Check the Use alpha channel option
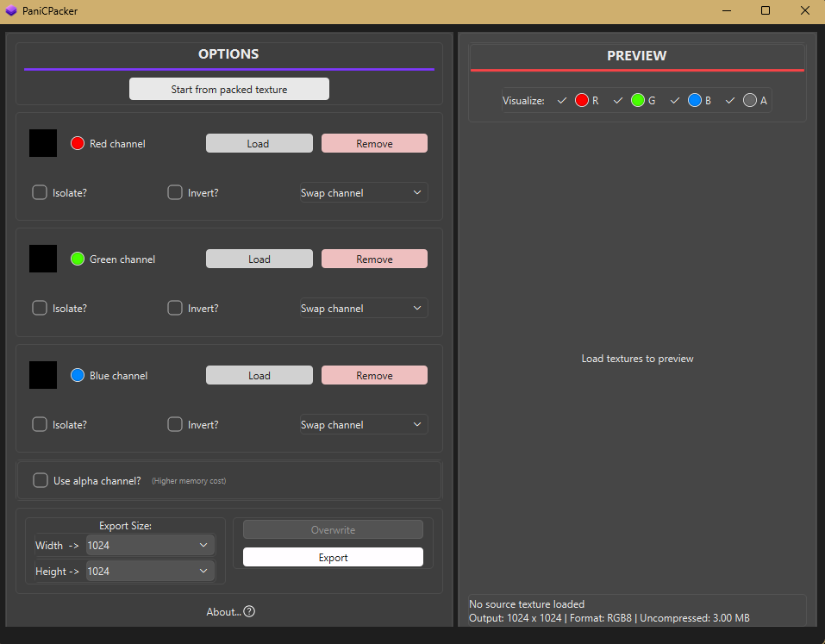The height and width of the screenshot is (644, 825). tap(41, 480)
